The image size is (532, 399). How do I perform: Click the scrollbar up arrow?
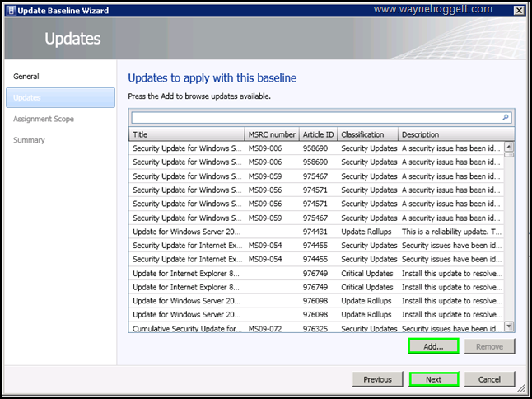pyautogui.click(x=509, y=146)
